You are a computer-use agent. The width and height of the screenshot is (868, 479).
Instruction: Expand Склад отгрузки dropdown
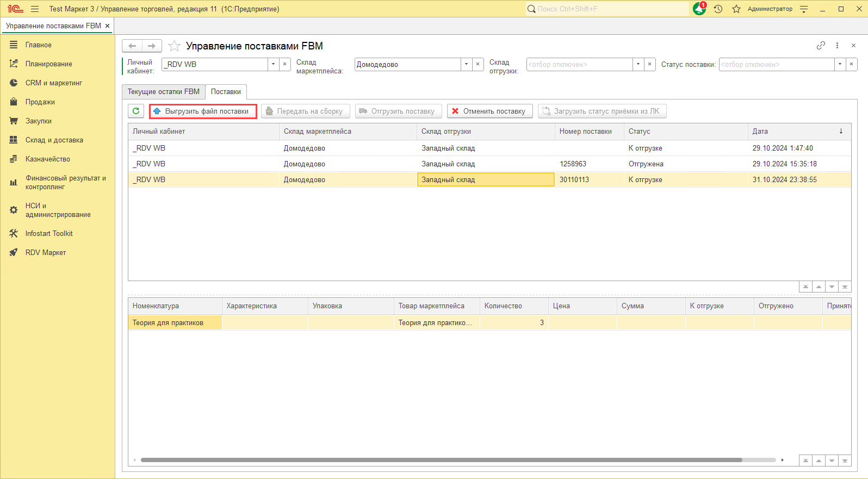tap(638, 64)
